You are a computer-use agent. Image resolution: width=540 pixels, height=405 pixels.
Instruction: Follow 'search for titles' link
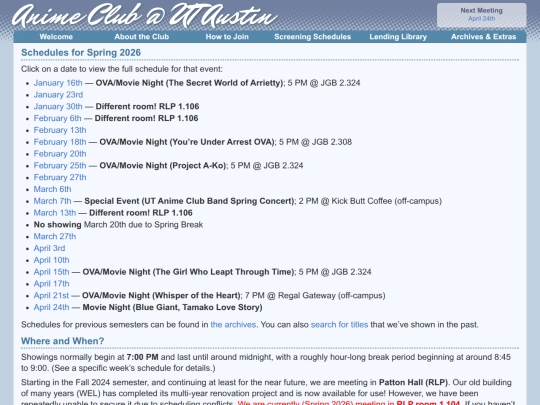click(339, 325)
